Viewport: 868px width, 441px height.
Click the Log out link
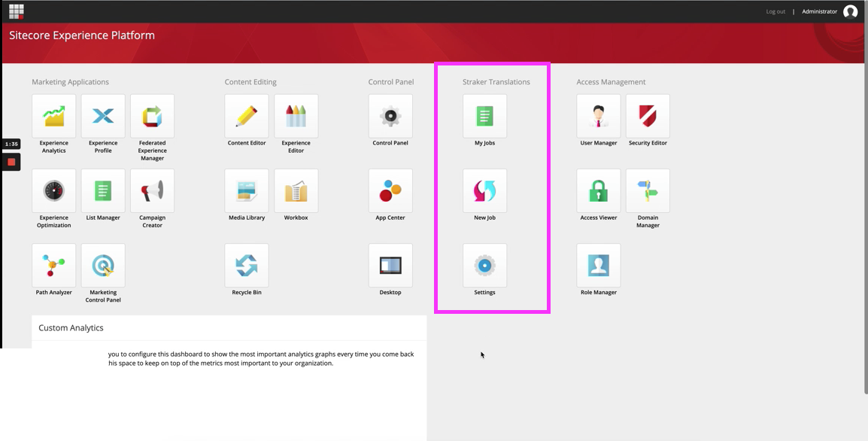775,11
